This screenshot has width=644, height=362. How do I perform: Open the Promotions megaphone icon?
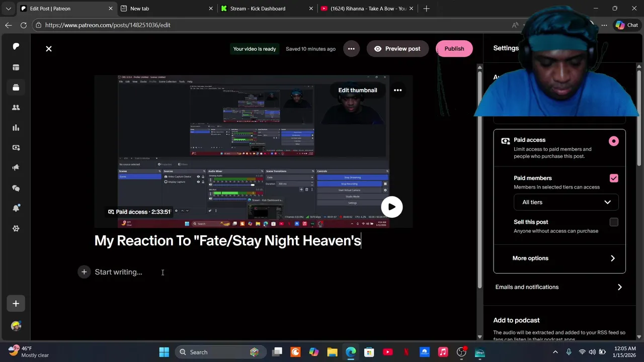[x=16, y=168]
